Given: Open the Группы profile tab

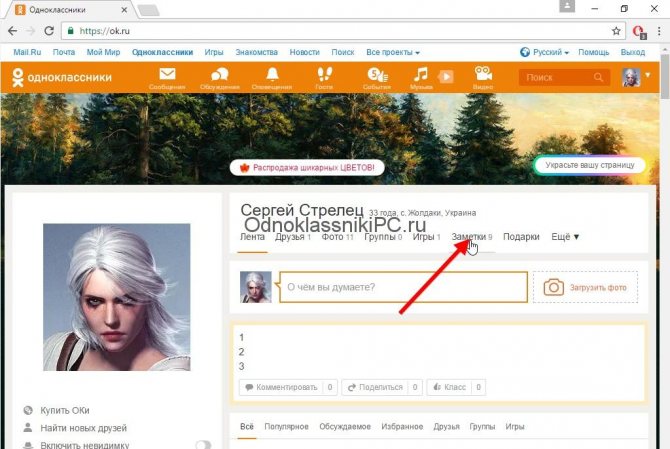Looking at the screenshot, I should [383, 237].
